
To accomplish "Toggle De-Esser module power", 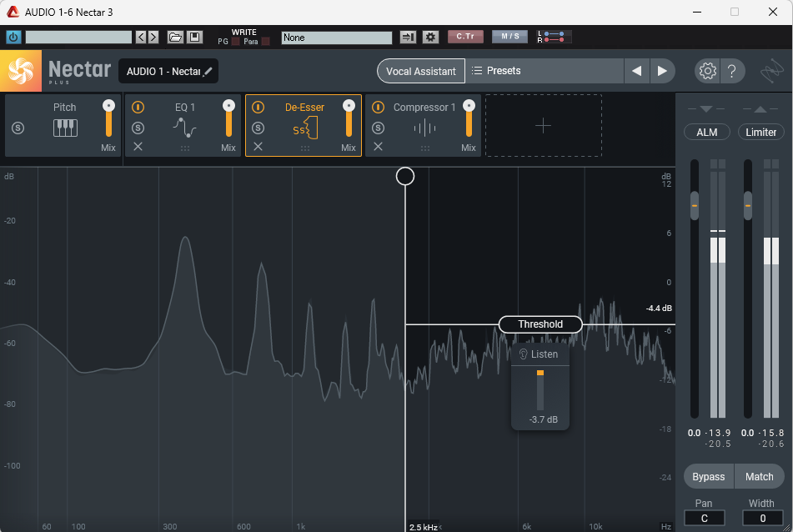I will [258, 108].
